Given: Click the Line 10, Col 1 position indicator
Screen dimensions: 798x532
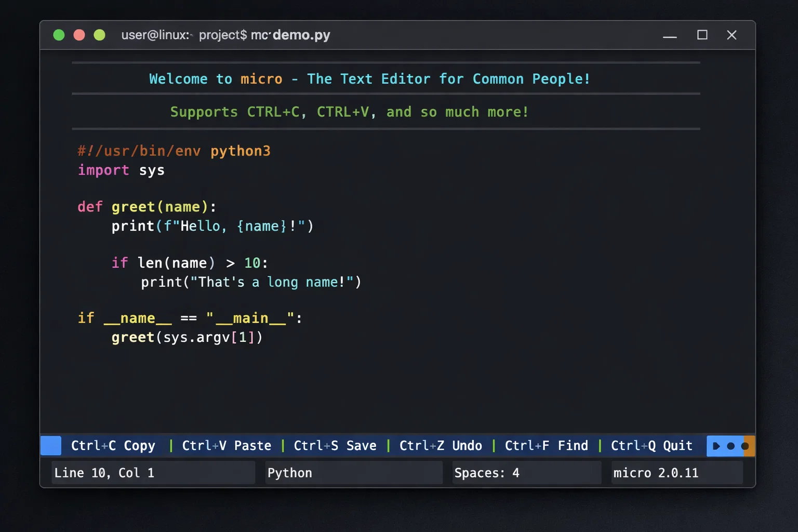Looking at the screenshot, I should pyautogui.click(x=153, y=473).
